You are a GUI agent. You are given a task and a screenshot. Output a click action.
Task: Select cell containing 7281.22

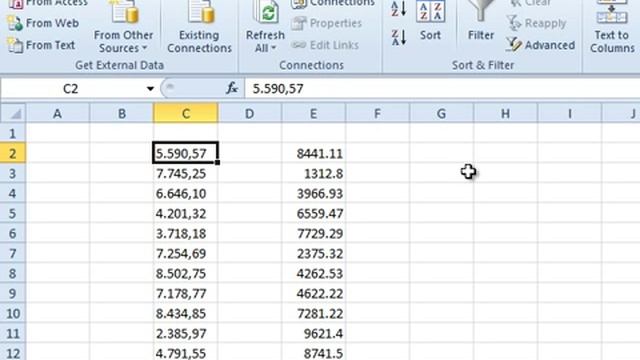313,313
